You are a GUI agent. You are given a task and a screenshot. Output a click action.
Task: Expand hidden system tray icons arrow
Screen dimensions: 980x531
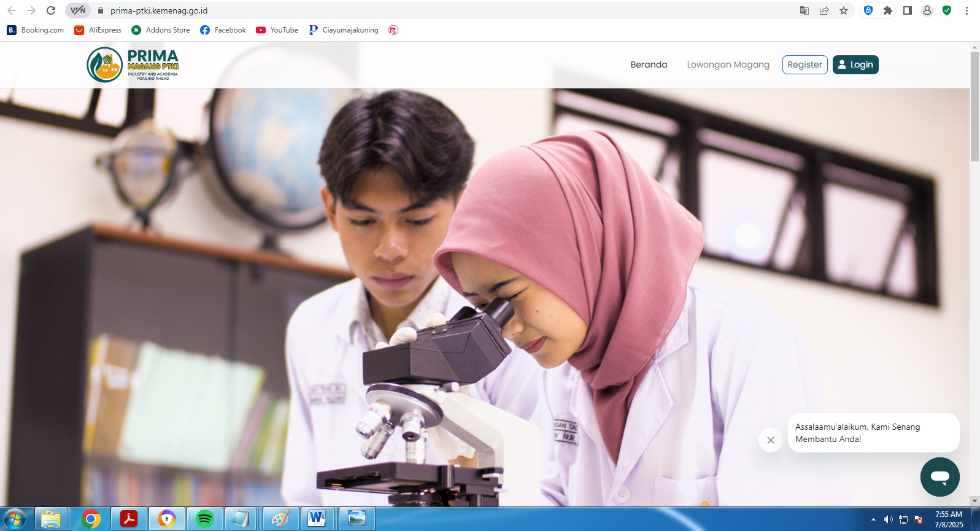point(873,520)
